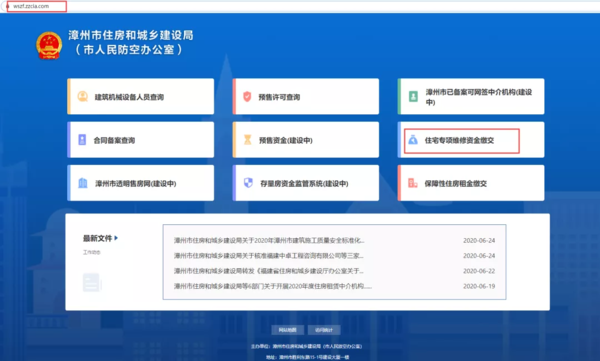Open the 保障性住房租金缴交 card
Image resolution: width=600 pixels, height=361 pixels.
pos(471,183)
